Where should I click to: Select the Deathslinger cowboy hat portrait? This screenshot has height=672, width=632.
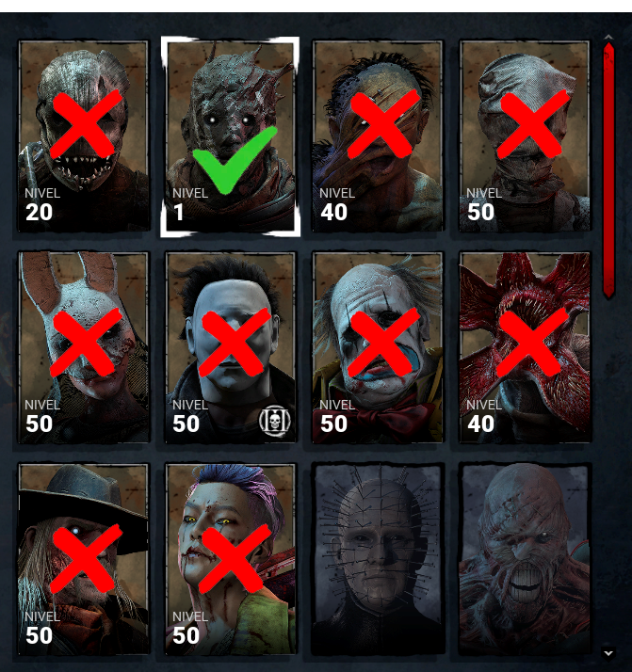tap(84, 558)
